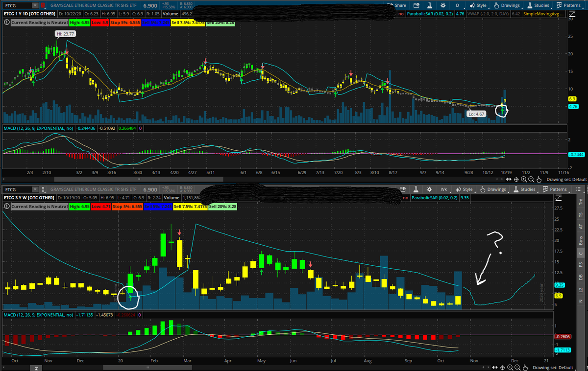Click the Lo: 4.67 bubble on top chart
The width and height of the screenshot is (588, 371).
point(476,114)
